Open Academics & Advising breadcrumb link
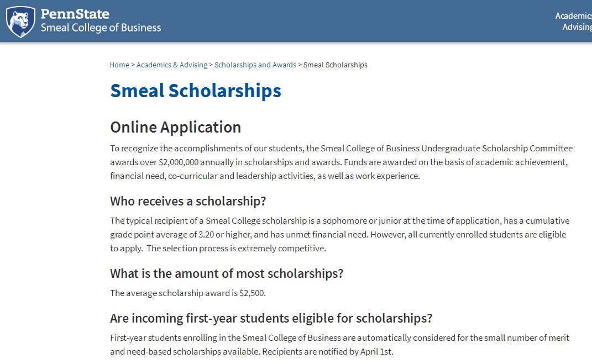 (172, 65)
